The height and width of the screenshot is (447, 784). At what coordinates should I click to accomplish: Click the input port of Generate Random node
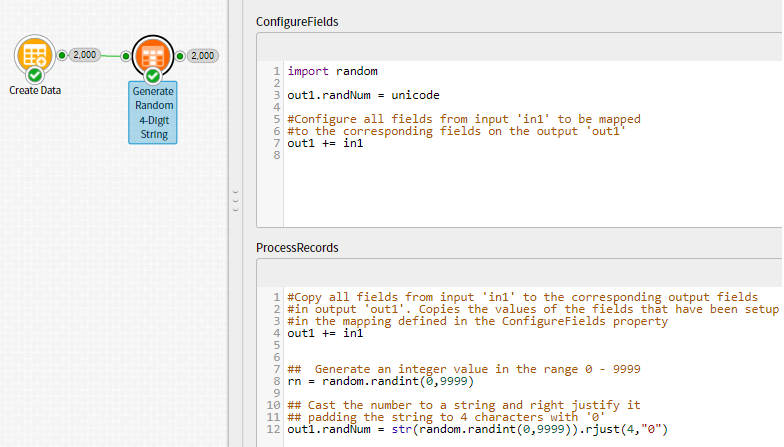(x=126, y=55)
